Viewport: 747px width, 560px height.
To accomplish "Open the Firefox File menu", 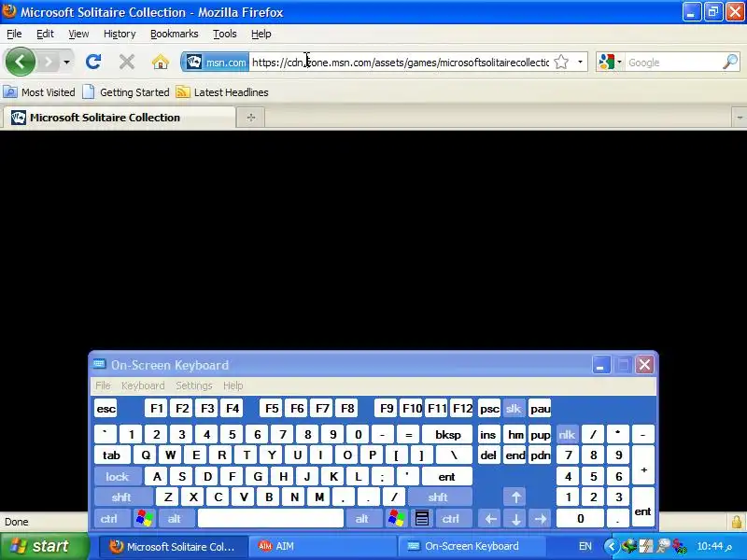I will coord(14,34).
